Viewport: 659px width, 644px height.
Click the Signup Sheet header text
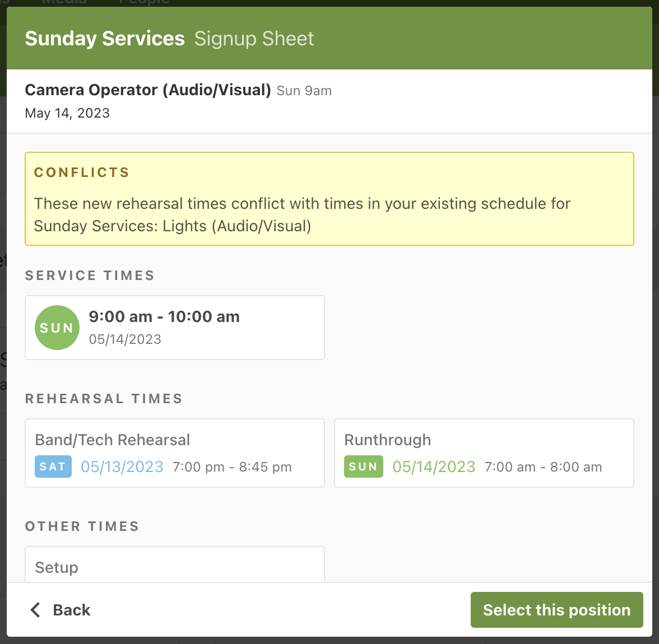[254, 39]
